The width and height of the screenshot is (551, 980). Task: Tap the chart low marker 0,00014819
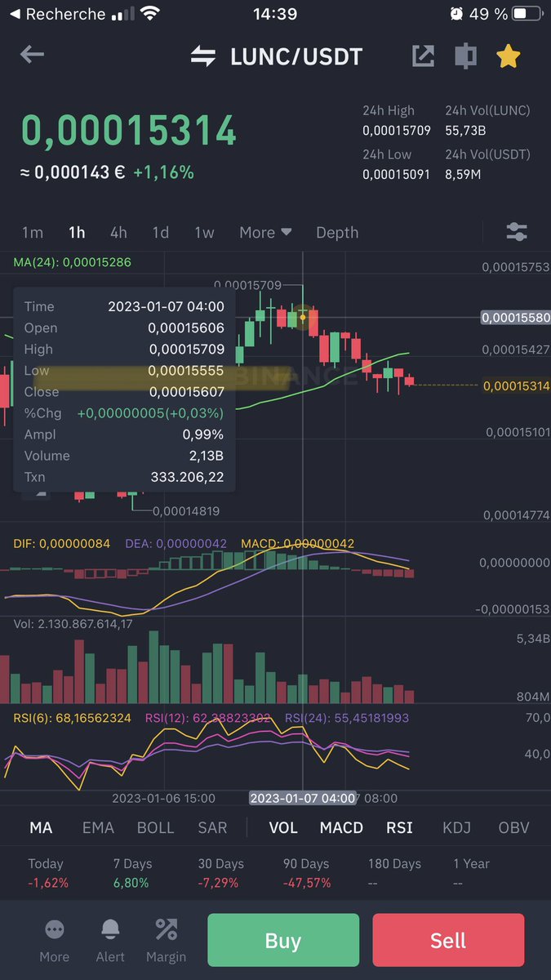pyautogui.click(x=185, y=511)
